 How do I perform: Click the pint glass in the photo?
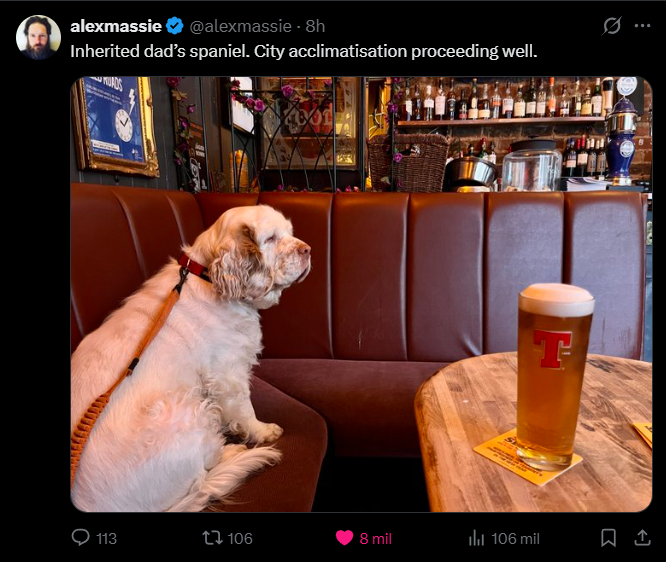553,376
